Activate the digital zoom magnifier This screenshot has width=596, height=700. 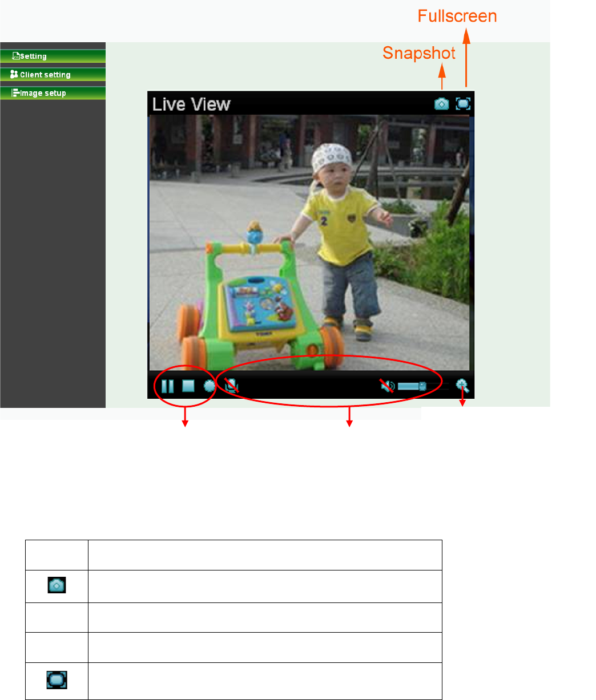[463, 386]
